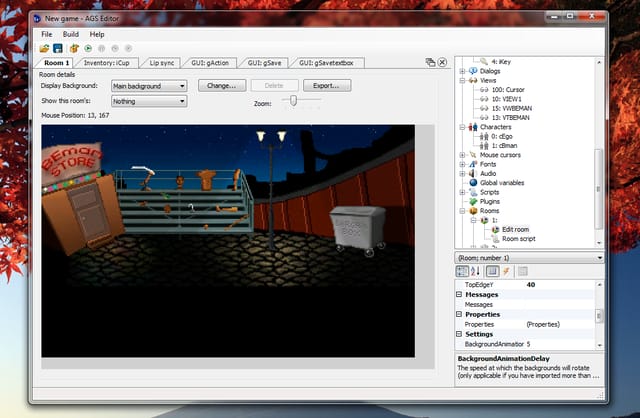Switch to the GUI: gSave tab
The height and width of the screenshot is (418, 640).
click(264, 63)
